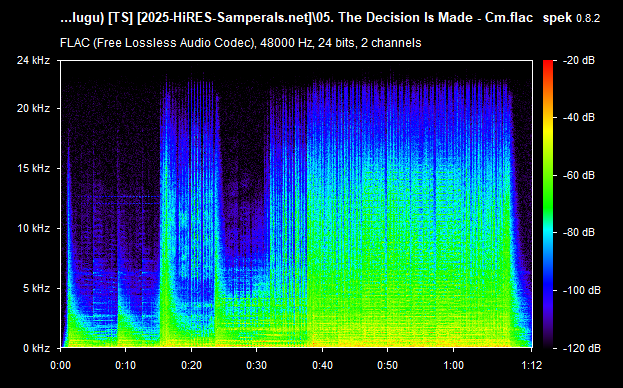Click the -60 dB color scale label
Screen dimensions: 623x388
click(579, 175)
